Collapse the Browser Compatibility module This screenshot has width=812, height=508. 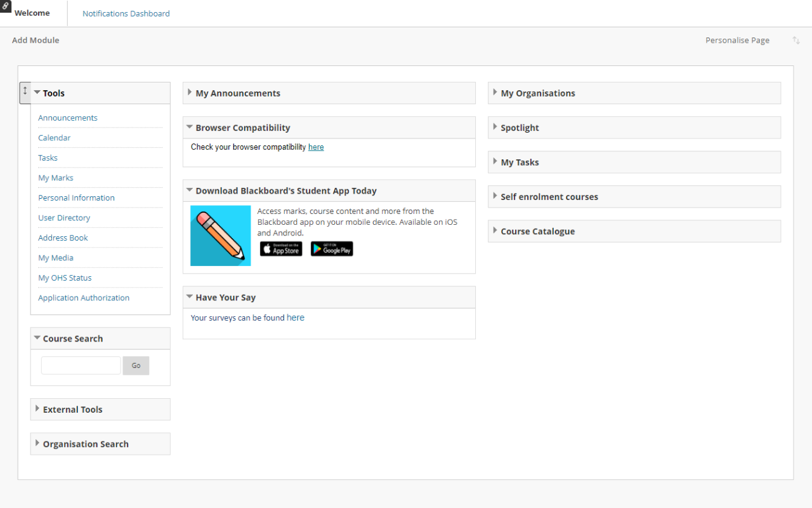pos(190,127)
